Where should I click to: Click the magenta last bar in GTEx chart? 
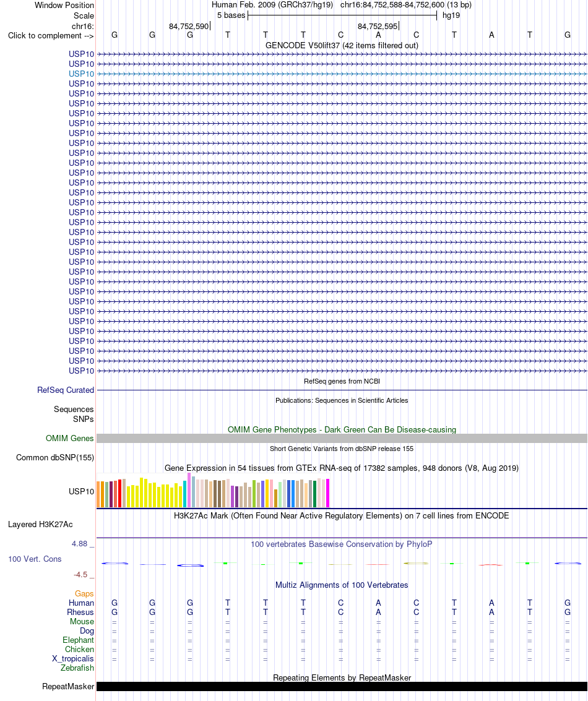pyautogui.click(x=328, y=493)
